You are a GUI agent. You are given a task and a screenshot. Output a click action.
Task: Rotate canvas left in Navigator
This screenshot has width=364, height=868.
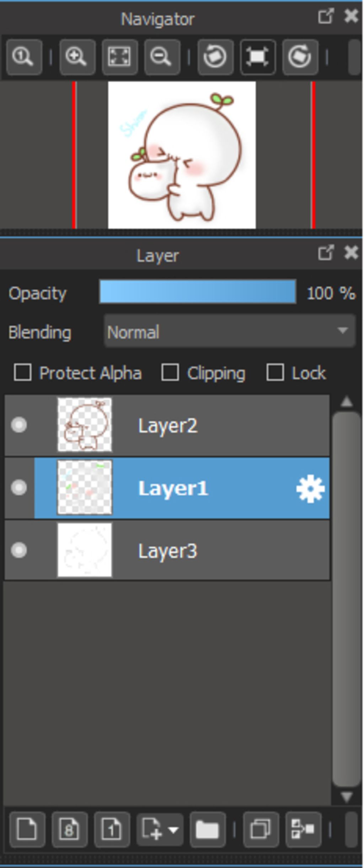(x=215, y=57)
